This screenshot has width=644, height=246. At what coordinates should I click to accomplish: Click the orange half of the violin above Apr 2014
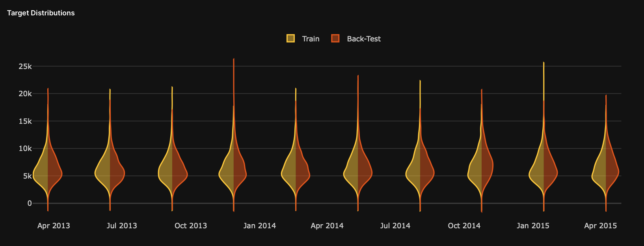click(364, 171)
